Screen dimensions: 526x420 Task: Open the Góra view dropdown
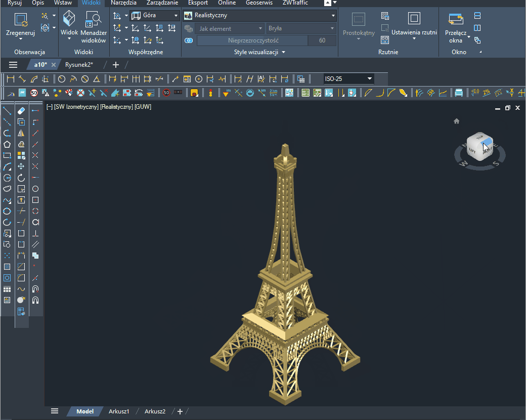pos(155,16)
